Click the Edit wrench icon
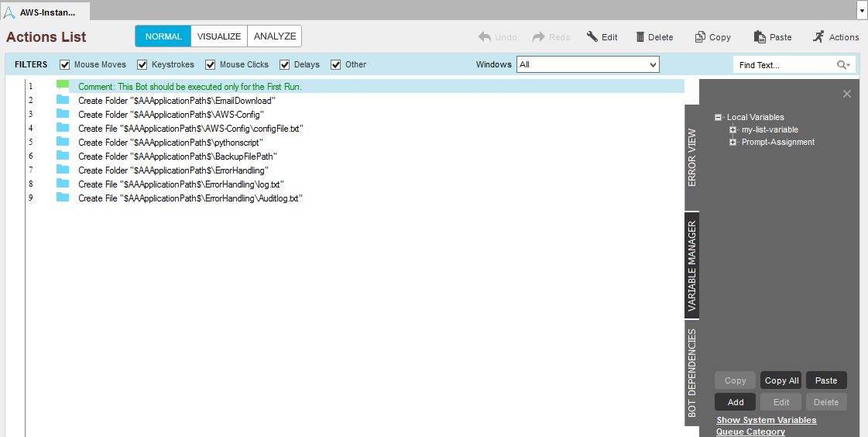Image resolution: width=868 pixels, height=437 pixels. tap(592, 36)
